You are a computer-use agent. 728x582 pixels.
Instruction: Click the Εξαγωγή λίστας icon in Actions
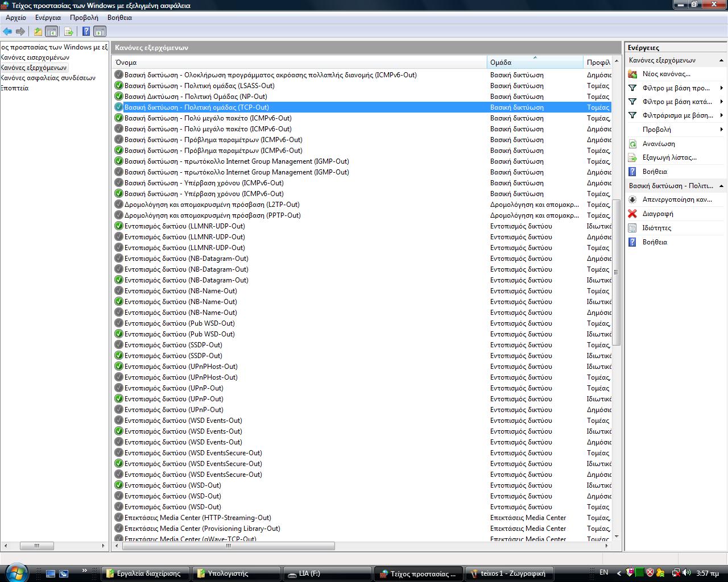tap(632, 157)
